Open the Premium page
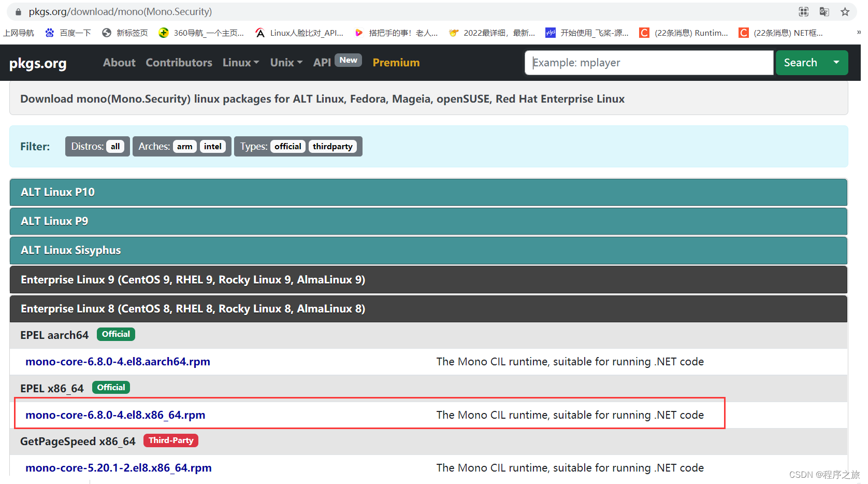 click(396, 63)
